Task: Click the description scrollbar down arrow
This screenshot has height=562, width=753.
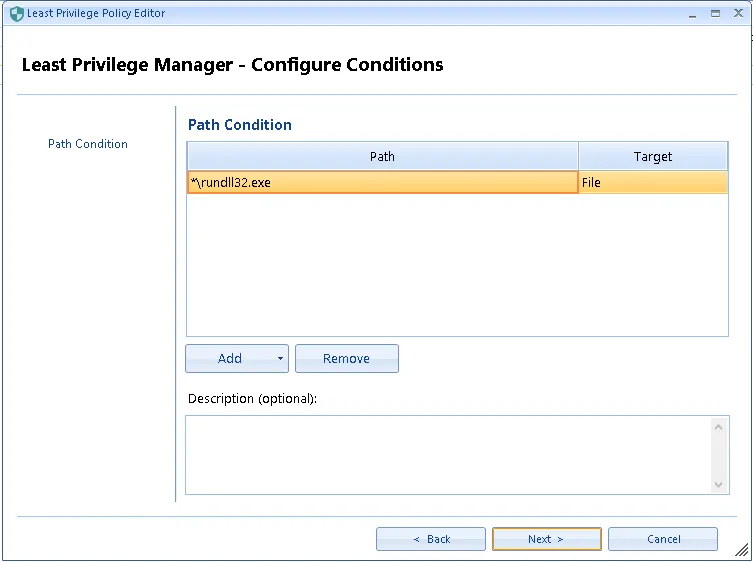Action: pyautogui.click(x=720, y=484)
